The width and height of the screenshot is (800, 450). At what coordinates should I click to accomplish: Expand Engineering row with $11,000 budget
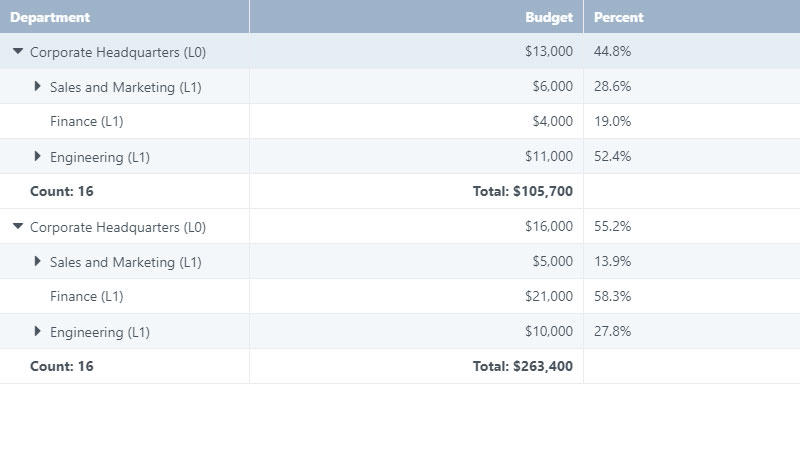click(38, 157)
